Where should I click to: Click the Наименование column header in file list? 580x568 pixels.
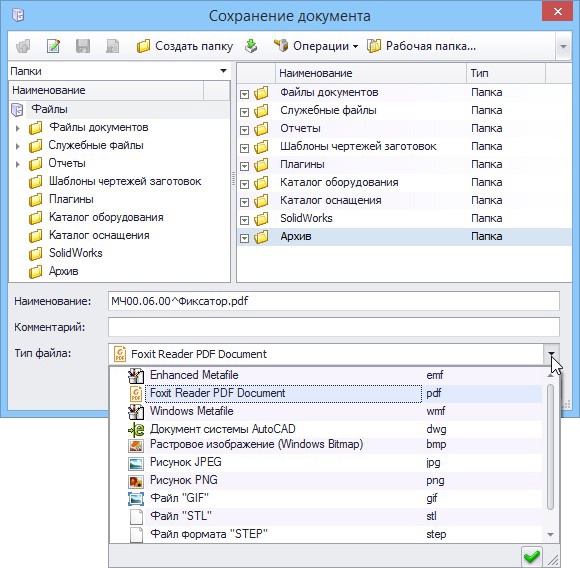(x=371, y=73)
